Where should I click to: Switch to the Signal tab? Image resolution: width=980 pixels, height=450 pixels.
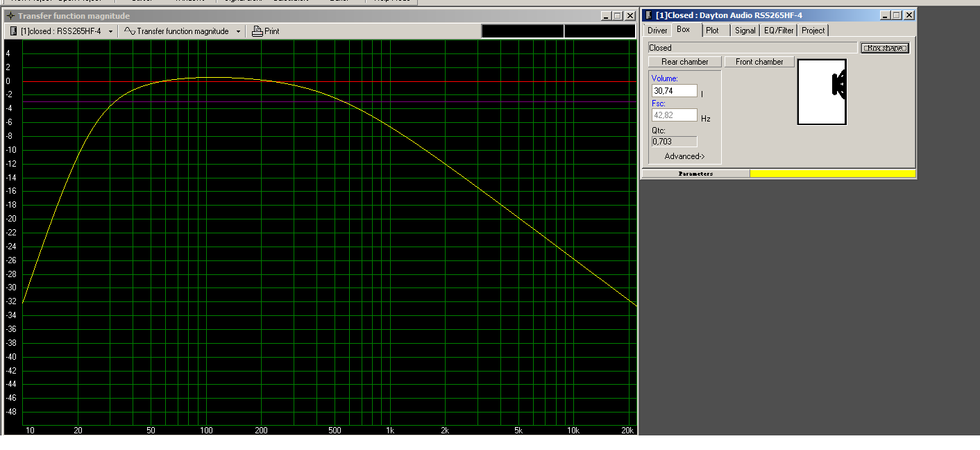click(x=745, y=31)
